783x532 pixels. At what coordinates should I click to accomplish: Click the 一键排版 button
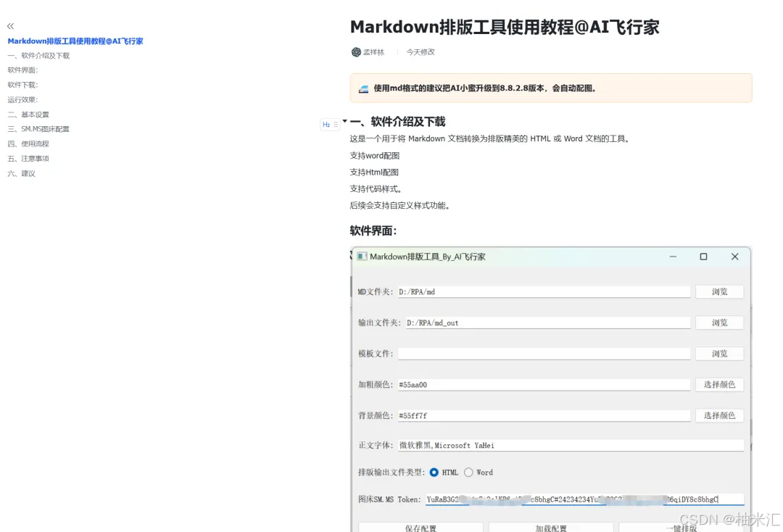point(681,528)
